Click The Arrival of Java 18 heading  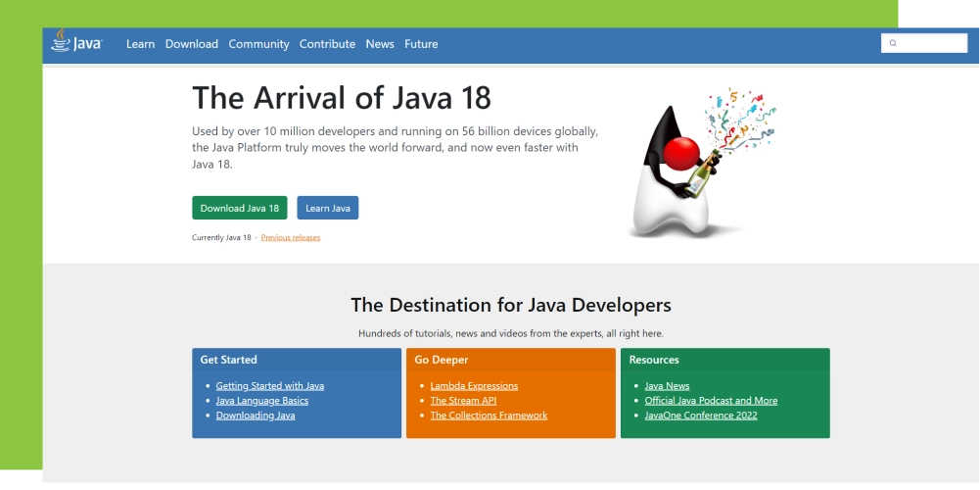(x=342, y=98)
